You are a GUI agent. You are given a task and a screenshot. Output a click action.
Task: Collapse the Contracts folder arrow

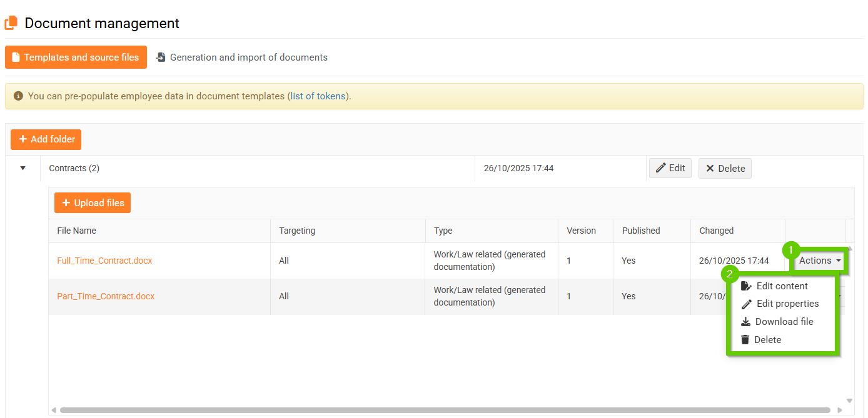23,168
